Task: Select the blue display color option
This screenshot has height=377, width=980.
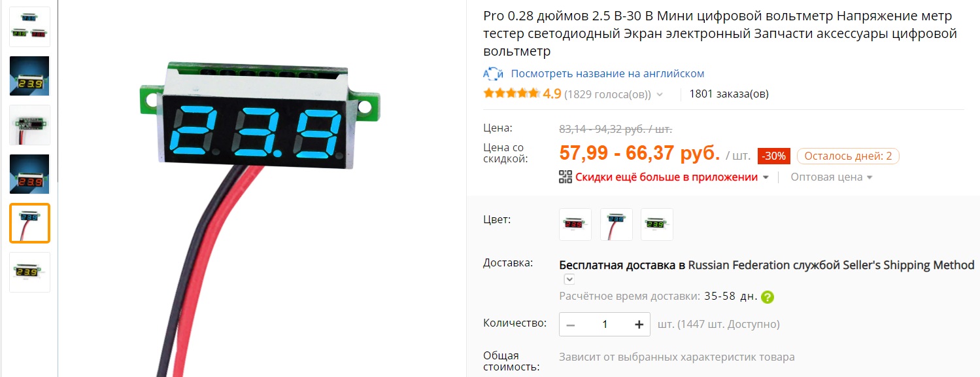Action: tap(617, 224)
